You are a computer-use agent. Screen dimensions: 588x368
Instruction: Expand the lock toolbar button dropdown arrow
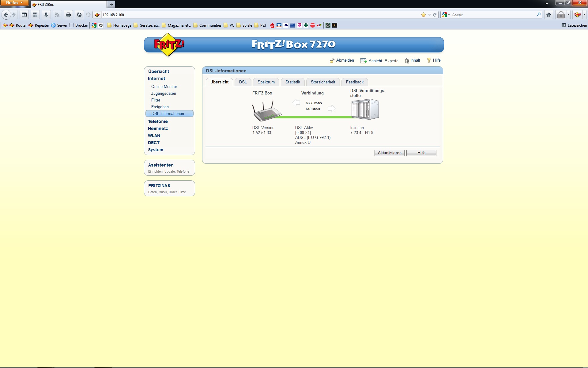568,15
